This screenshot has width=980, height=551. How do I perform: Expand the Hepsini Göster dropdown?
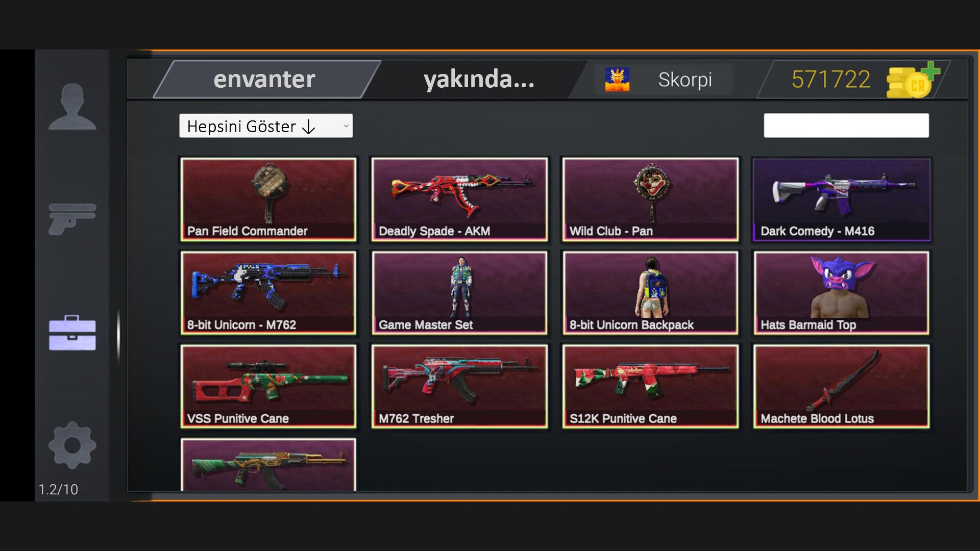pos(266,126)
